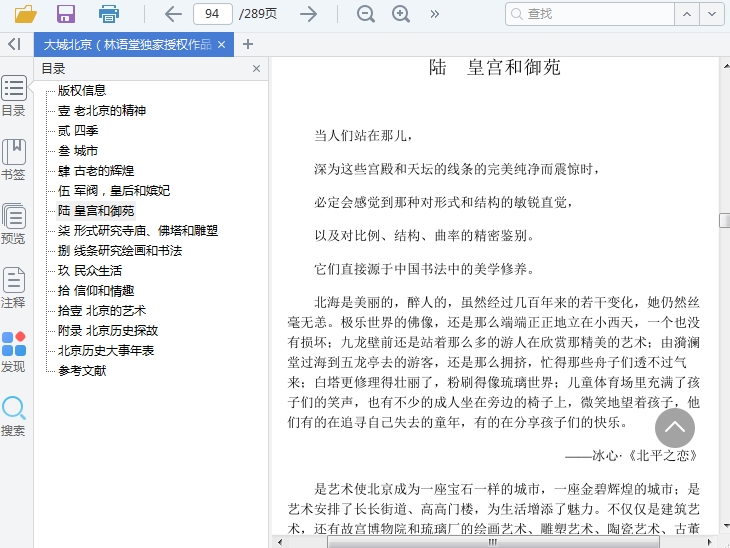Open the 注释 annotations panel

(x=14, y=287)
